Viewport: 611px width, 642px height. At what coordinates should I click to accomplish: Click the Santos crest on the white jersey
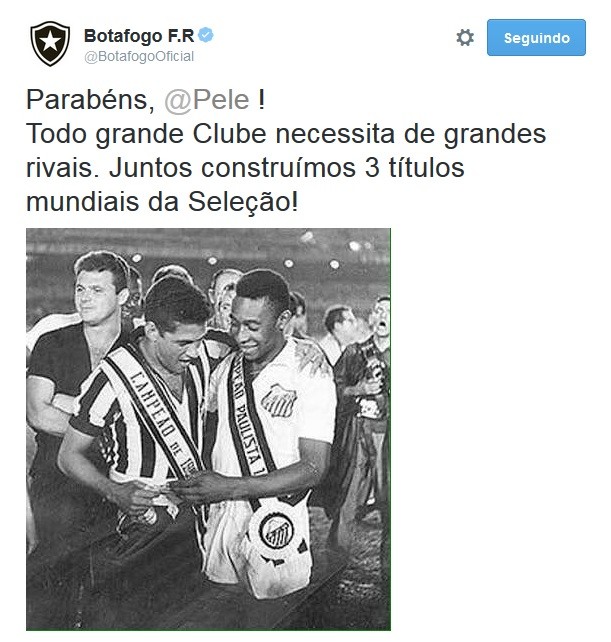(x=279, y=400)
